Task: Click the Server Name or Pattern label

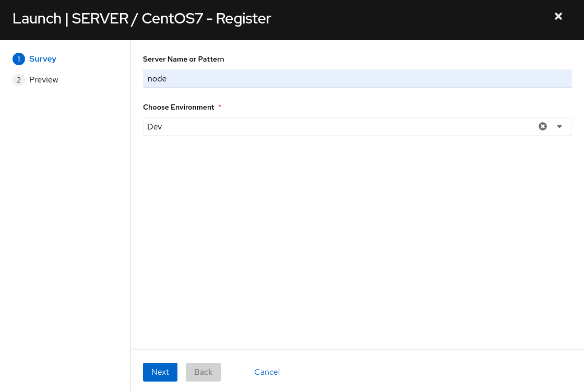Action: [x=183, y=60]
